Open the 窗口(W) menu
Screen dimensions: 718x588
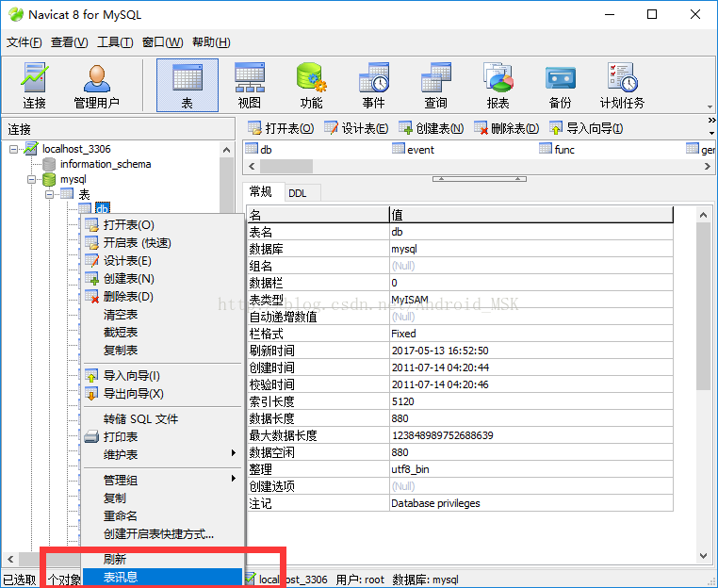coord(162,42)
